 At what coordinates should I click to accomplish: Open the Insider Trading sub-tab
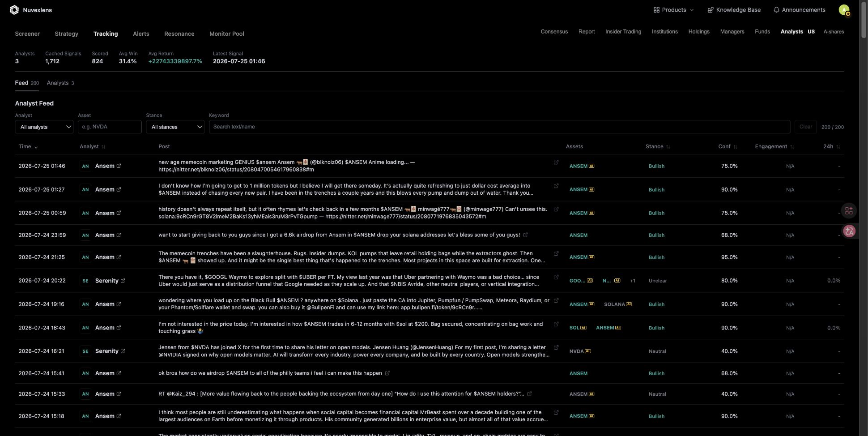point(623,32)
